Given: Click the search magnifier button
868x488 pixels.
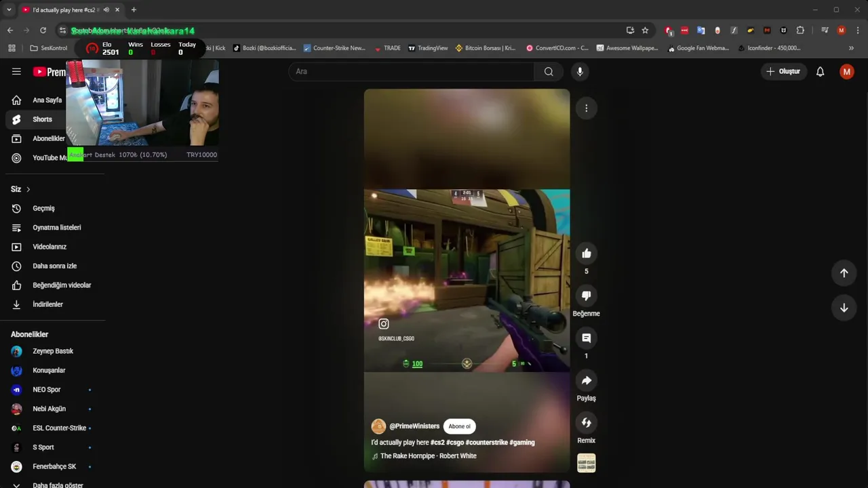Looking at the screenshot, I should click(549, 71).
